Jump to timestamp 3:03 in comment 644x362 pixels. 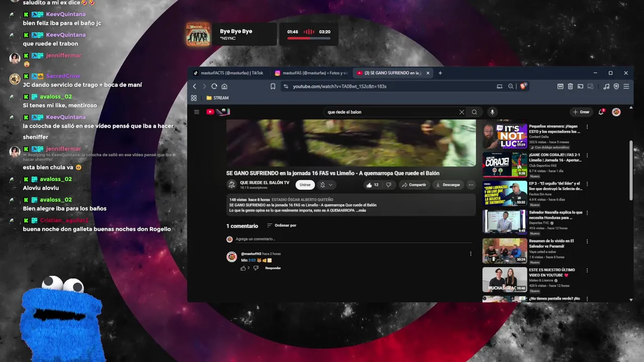252,260
